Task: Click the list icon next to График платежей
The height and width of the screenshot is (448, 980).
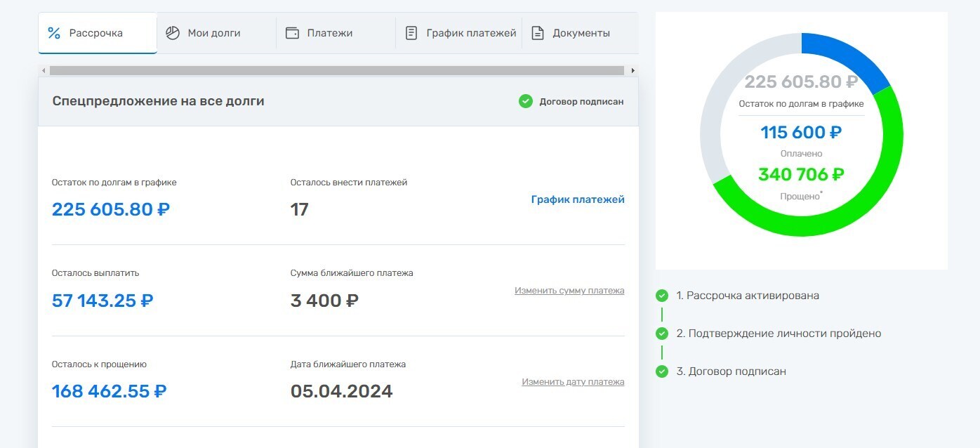Action: [x=411, y=32]
